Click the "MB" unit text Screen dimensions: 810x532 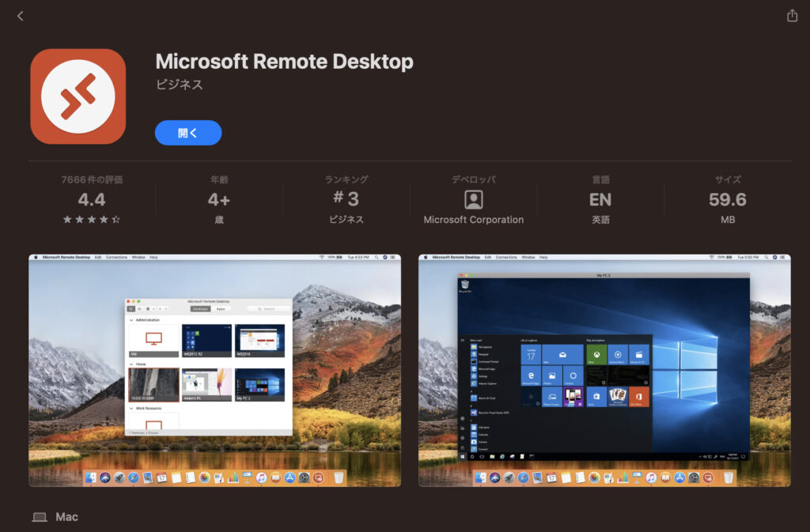click(x=728, y=220)
